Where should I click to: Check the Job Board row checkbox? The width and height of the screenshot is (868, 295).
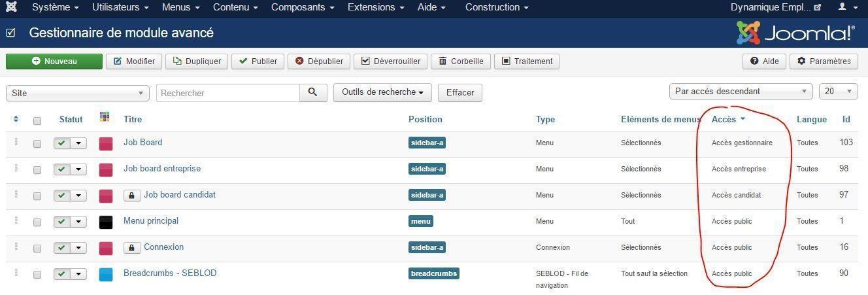coord(37,144)
